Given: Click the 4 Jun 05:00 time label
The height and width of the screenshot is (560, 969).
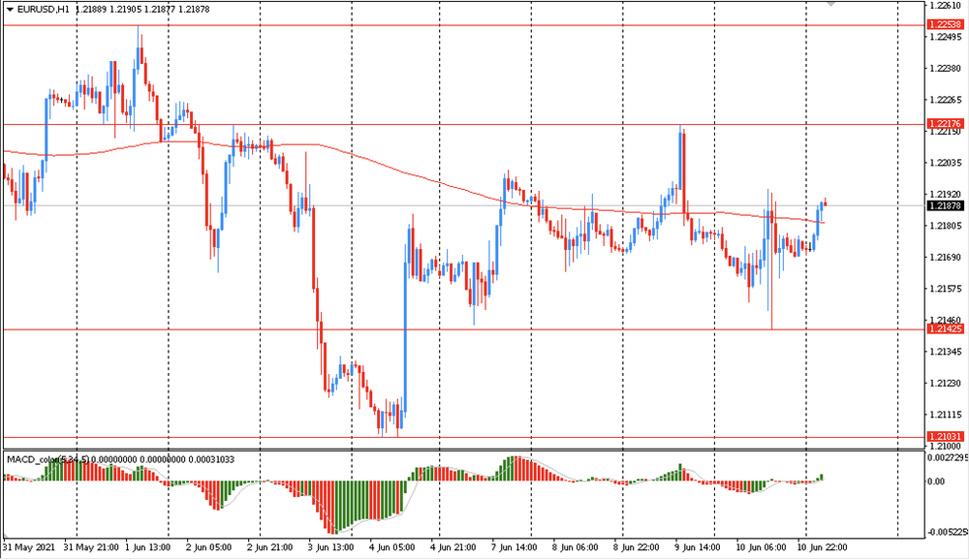Looking at the screenshot, I should pyautogui.click(x=391, y=547).
